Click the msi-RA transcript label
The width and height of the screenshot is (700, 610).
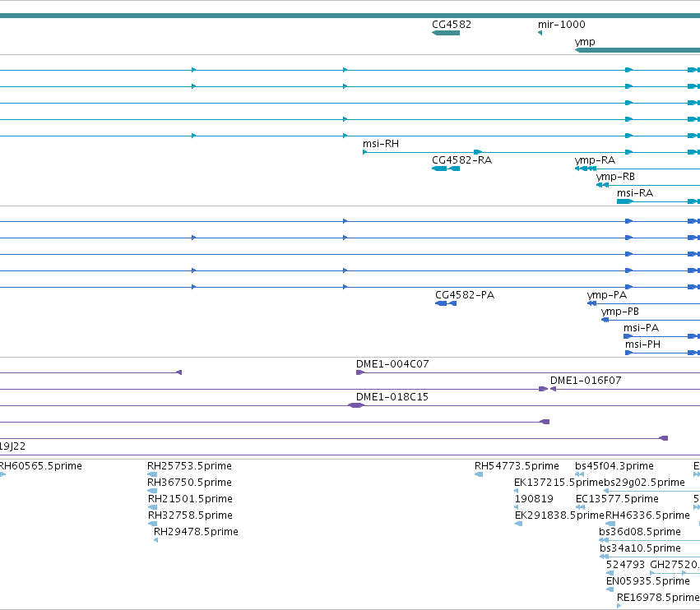click(x=635, y=193)
